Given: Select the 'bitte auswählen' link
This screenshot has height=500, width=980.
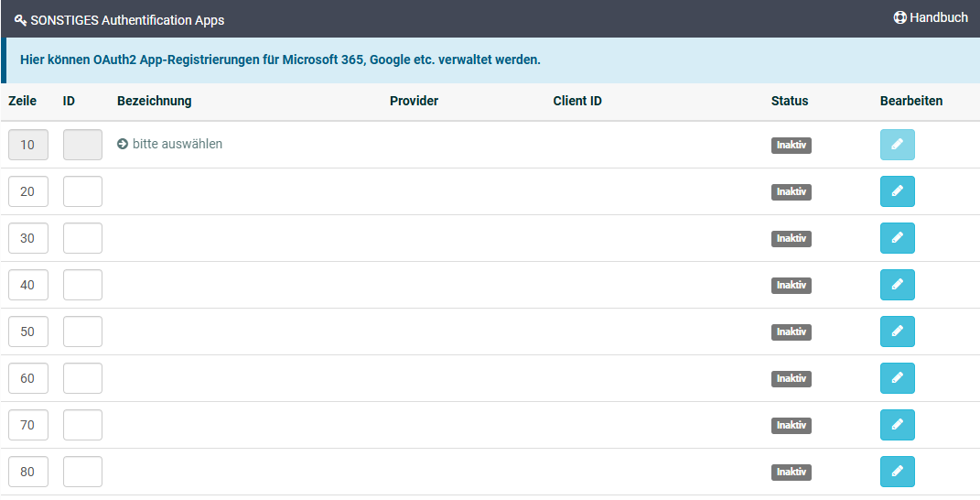Looking at the screenshot, I should (x=177, y=144).
